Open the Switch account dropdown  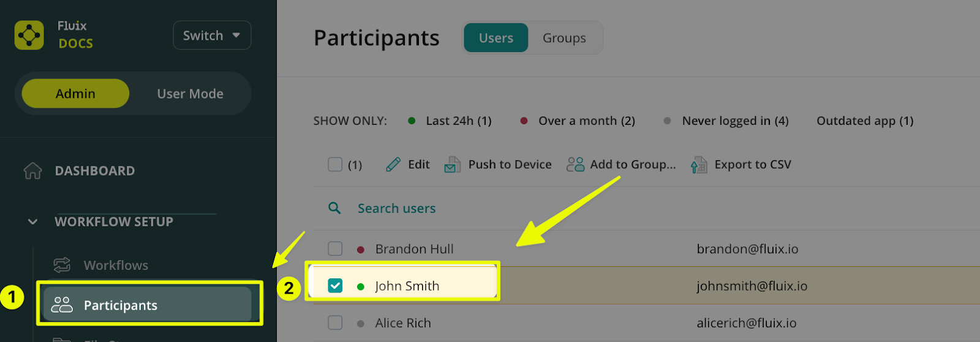[x=212, y=35]
